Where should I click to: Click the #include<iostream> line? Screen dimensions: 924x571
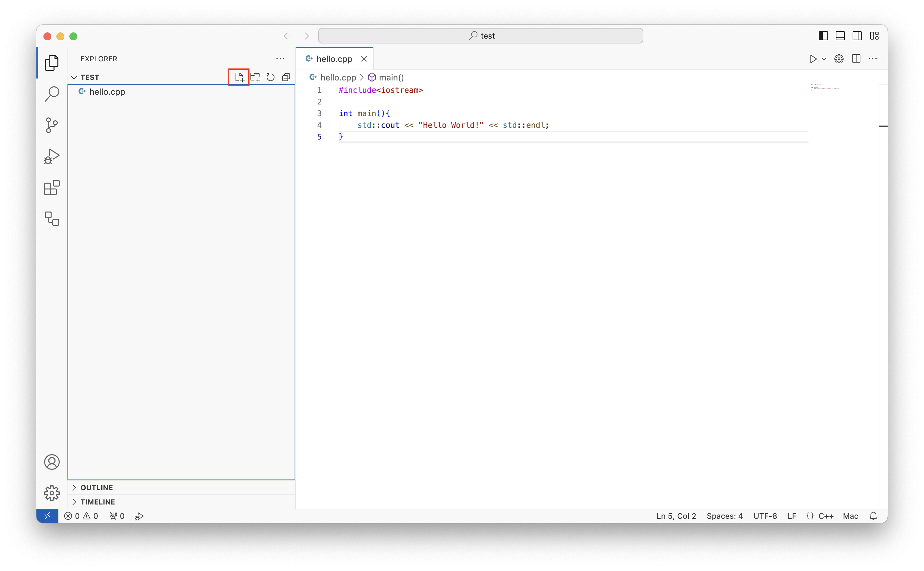coord(381,90)
